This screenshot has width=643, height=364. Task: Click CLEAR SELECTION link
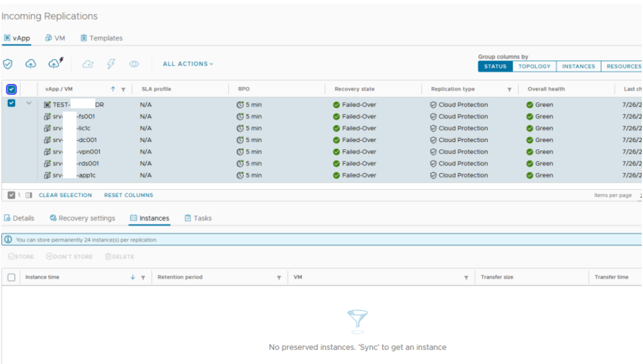click(65, 195)
